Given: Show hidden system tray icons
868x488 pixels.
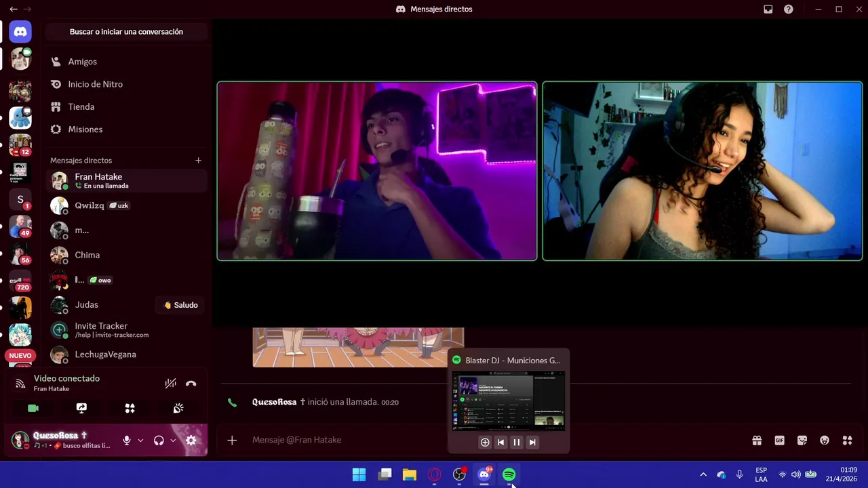Looking at the screenshot, I should pyautogui.click(x=703, y=474).
